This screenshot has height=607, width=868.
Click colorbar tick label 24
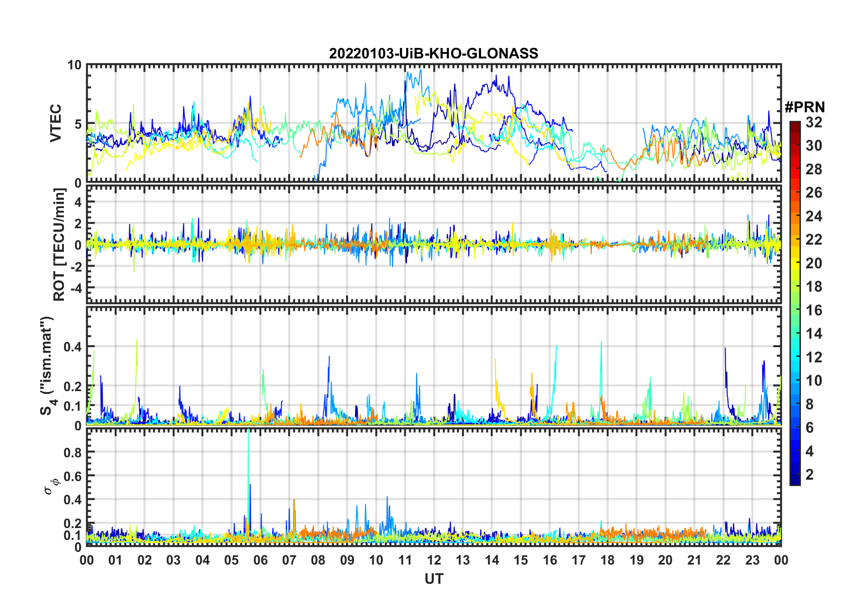click(x=814, y=216)
